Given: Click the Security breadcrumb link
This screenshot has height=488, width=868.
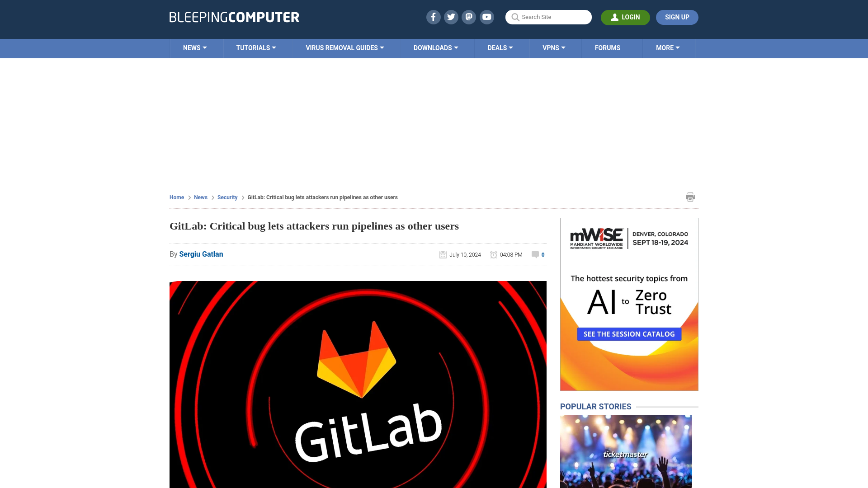Looking at the screenshot, I should click(227, 197).
